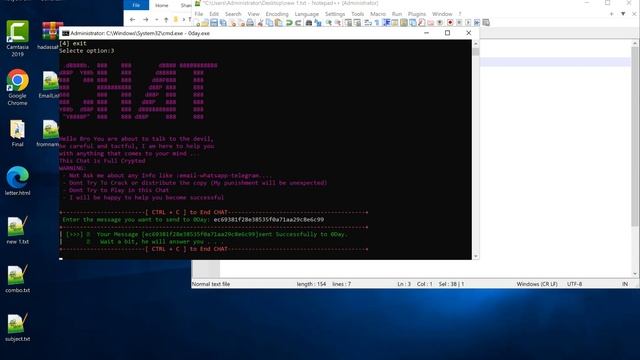Click the plus button at Notepad++ menu bar right

click(611, 14)
